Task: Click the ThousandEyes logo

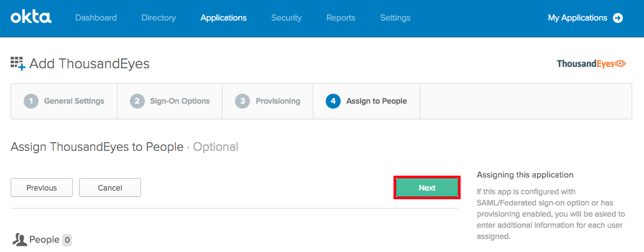Action: coord(591,63)
